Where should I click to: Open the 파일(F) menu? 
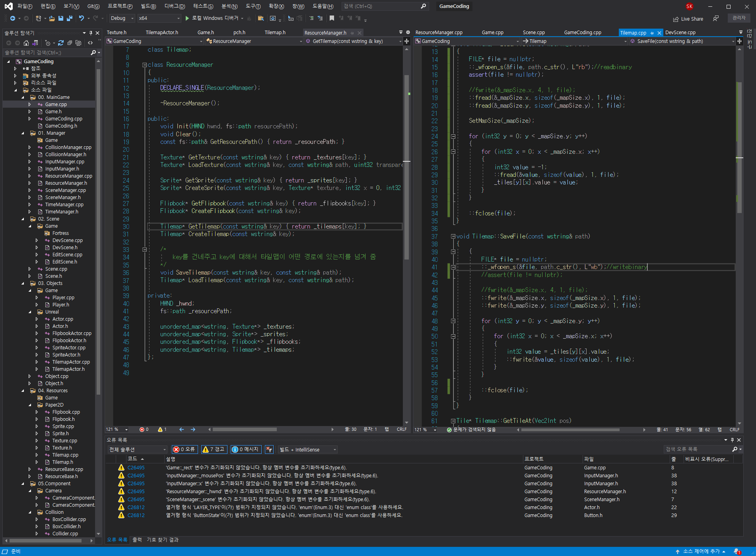tap(25, 6)
